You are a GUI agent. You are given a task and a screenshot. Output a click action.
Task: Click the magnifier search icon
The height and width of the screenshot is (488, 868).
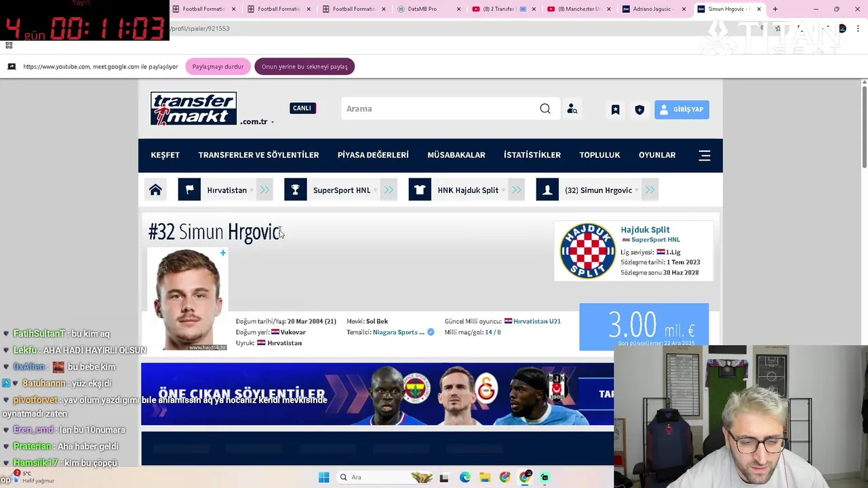coord(545,108)
